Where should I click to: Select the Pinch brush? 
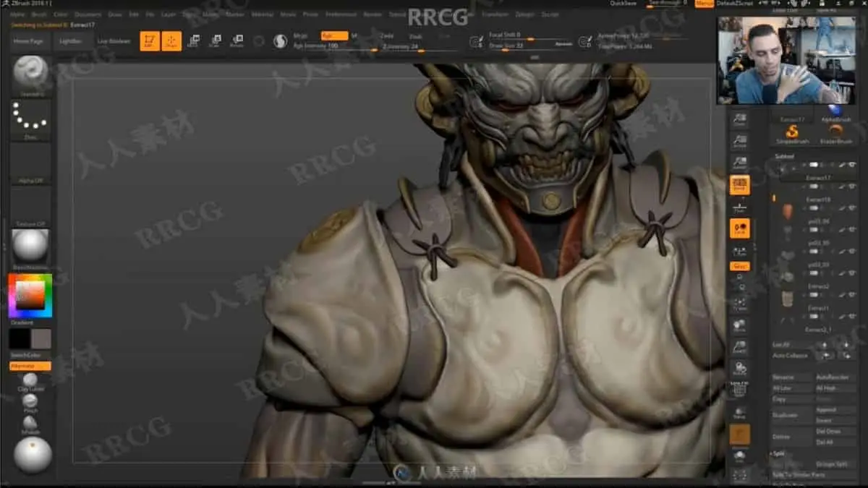point(30,403)
